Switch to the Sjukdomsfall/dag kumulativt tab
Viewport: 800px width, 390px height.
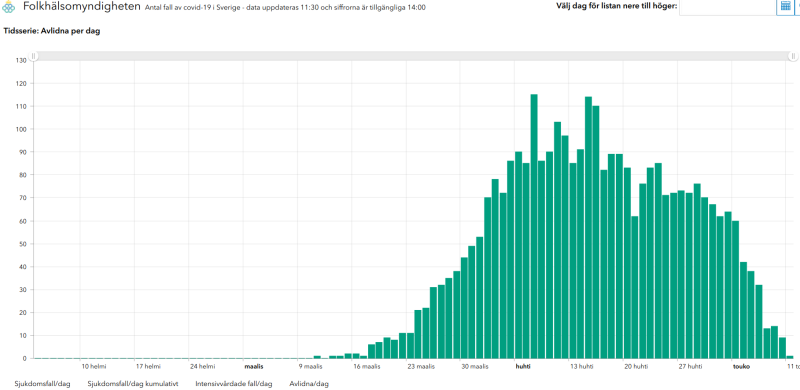tap(133, 384)
